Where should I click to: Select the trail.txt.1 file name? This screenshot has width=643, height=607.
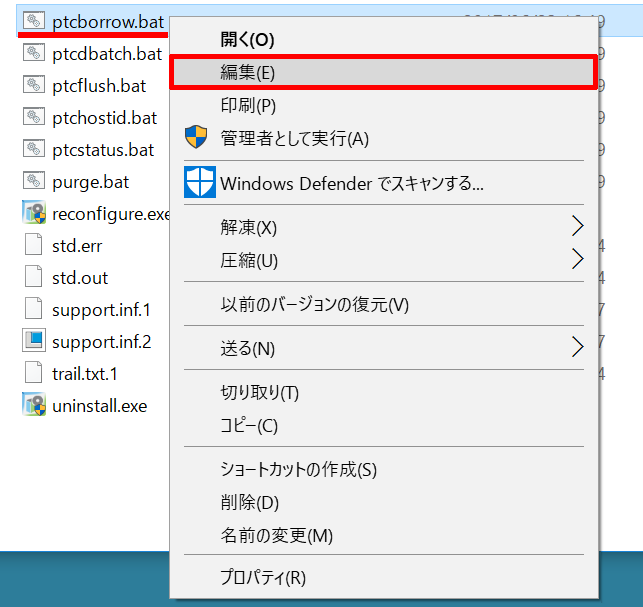pos(85,373)
